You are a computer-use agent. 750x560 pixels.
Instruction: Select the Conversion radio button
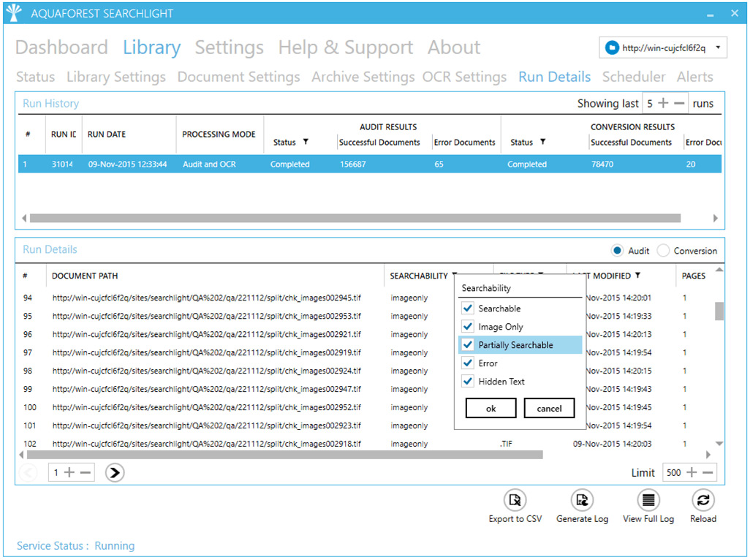[663, 251]
